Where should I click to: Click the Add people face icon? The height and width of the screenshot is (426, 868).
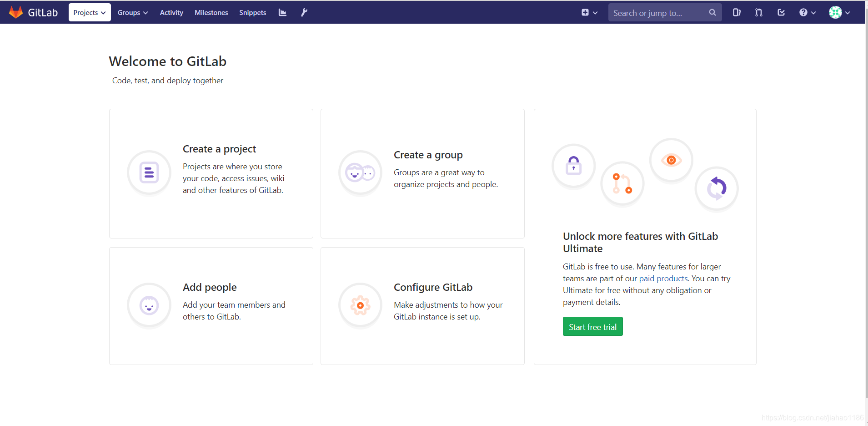tap(149, 305)
